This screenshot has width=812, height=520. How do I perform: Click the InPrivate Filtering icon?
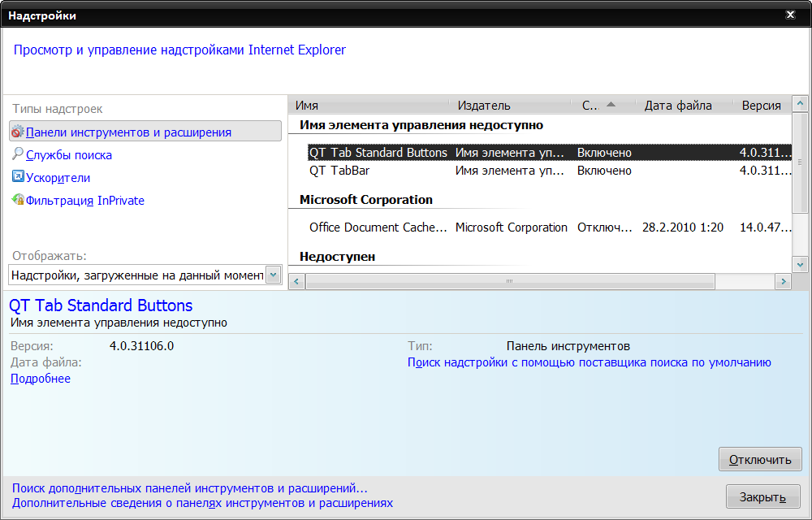(18, 200)
